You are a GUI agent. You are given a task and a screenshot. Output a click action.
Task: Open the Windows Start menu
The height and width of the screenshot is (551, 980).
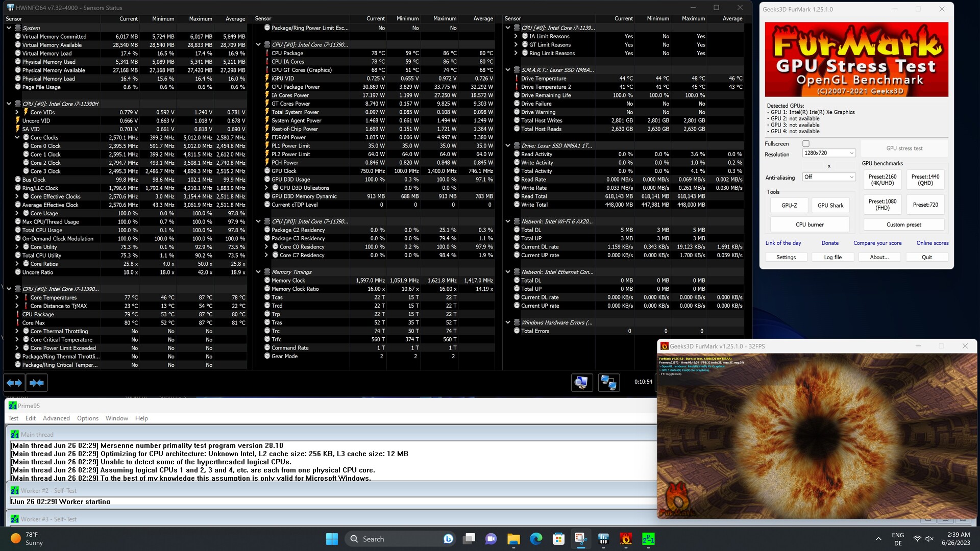[x=332, y=539]
